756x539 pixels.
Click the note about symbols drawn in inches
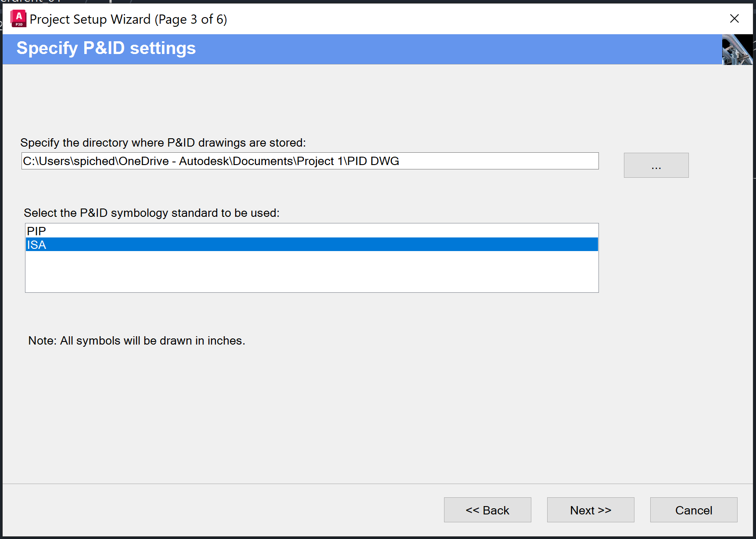(136, 341)
